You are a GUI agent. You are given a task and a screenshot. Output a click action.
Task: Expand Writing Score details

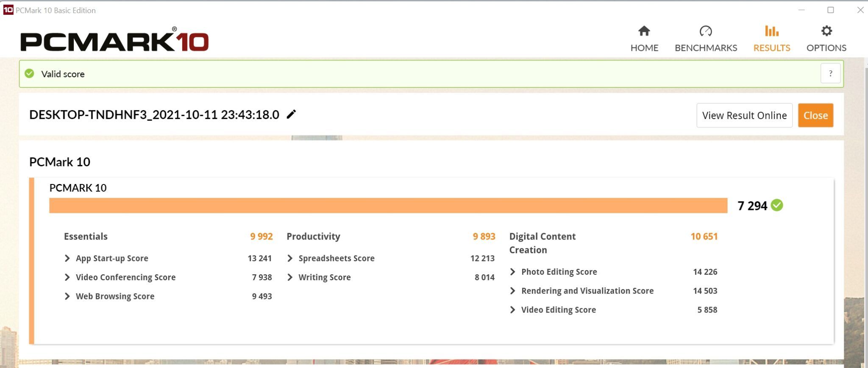click(290, 277)
